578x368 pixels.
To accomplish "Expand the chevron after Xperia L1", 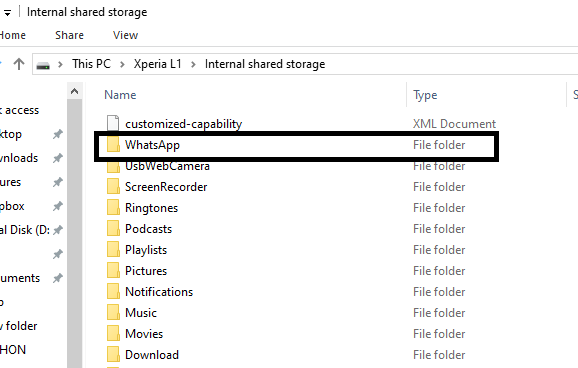I will coord(193,65).
